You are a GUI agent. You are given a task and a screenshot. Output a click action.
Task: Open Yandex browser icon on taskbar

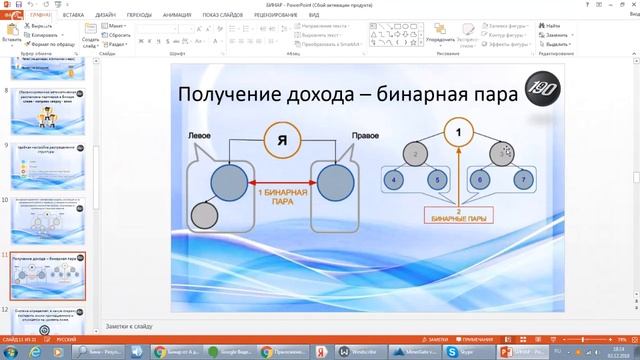click(321, 352)
